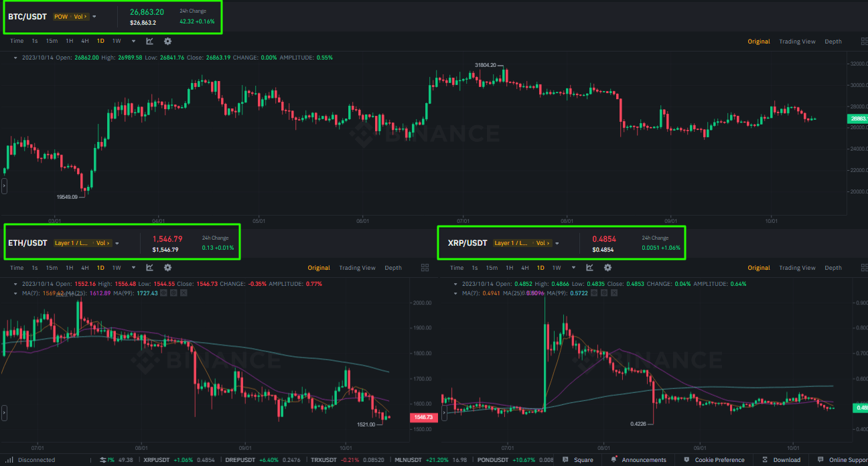This screenshot has width=868, height=466.
Task: Open more intervals dropdown on XRP chart
Action: click(573, 268)
